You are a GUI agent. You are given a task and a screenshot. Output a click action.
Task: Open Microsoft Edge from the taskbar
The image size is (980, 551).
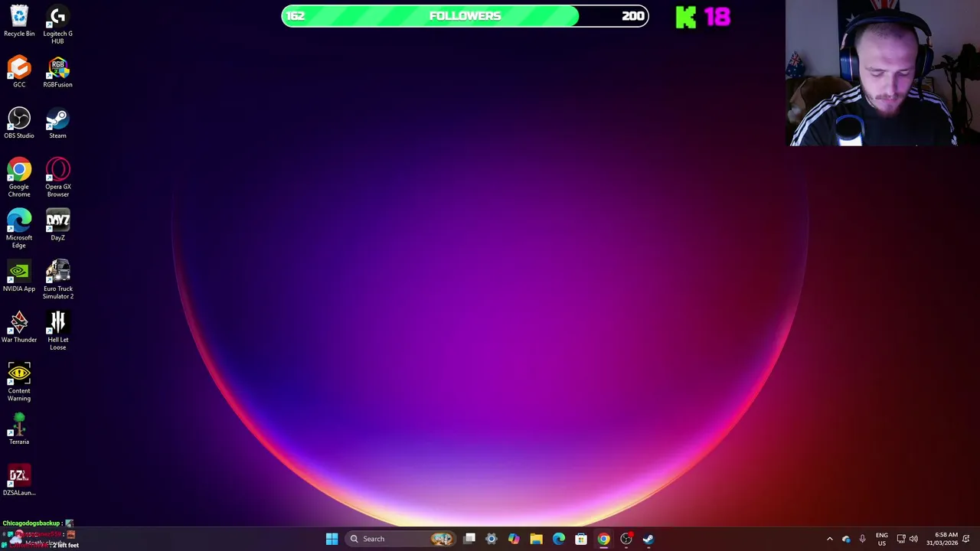[x=559, y=539]
